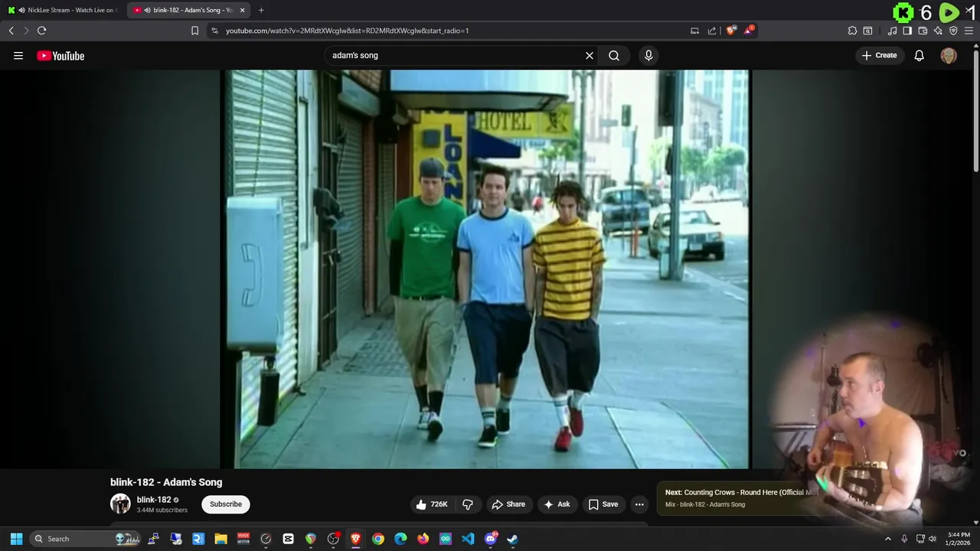Open the YouTube hamburger guide menu
This screenshot has width=980, height=551.
click(x=18, y=55)
